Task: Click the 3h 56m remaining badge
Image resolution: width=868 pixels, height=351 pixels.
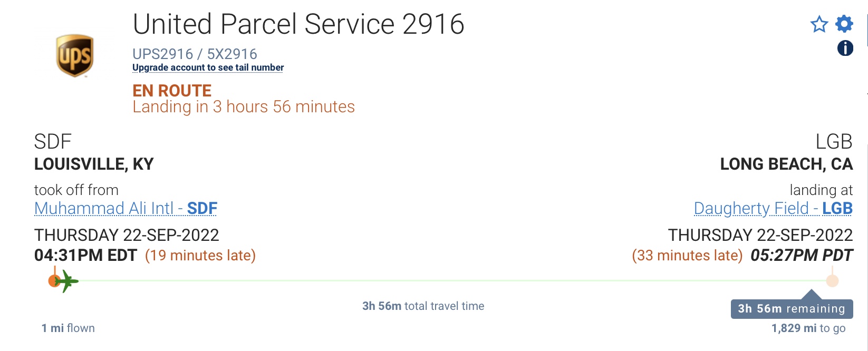Action: (x=791, y=309)
